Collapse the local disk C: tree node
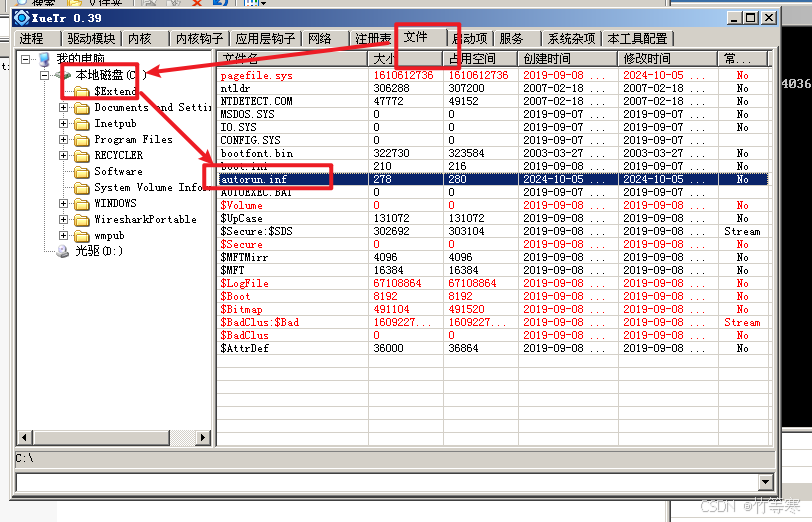Image resolution: width=812 pixels, height=522 pixels. 45,76
